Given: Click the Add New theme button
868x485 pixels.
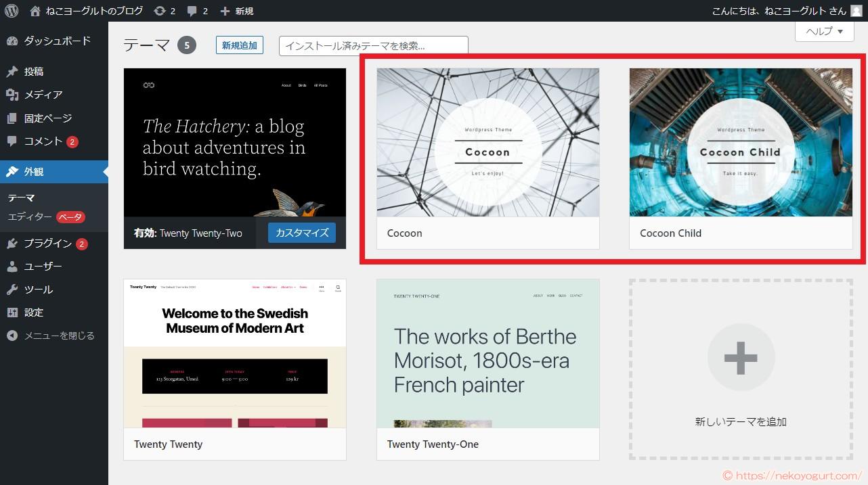Looking at the screenshot, I should click(239, 45).
